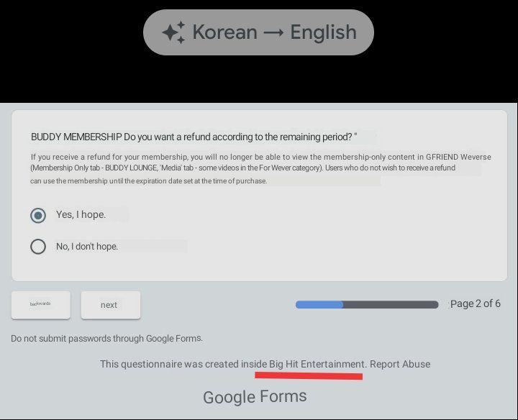518x420 pixels.
Task: Select the "Yes, I hope." radio button
Action: tap(38, 215)
